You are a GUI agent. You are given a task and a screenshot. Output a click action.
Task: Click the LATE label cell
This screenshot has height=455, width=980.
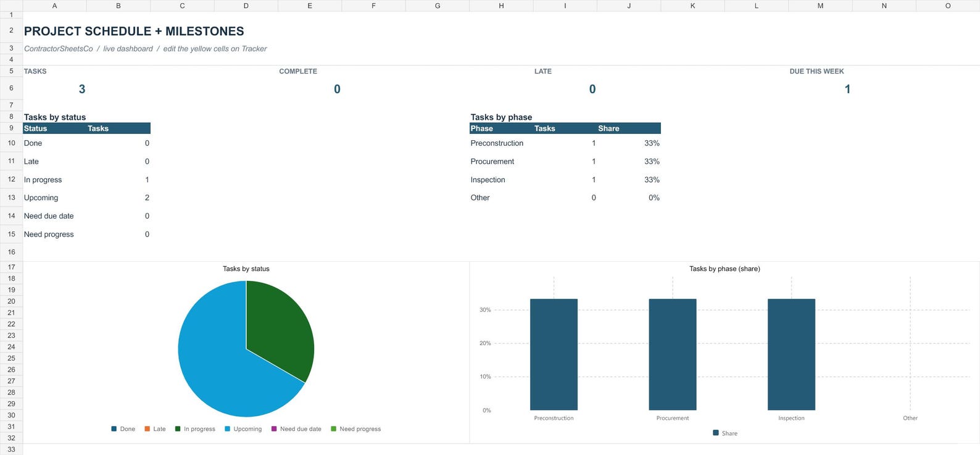(x=543, y=72)
